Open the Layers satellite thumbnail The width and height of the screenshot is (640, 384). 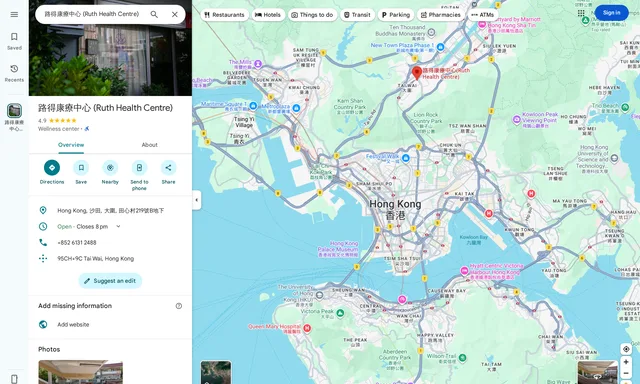click(x=216, y=372)
